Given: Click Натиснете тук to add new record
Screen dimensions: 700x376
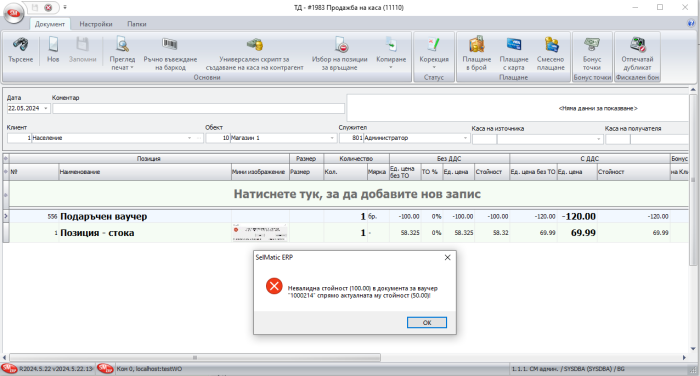Looking at the screenshot, I should (x=357, y=194).
